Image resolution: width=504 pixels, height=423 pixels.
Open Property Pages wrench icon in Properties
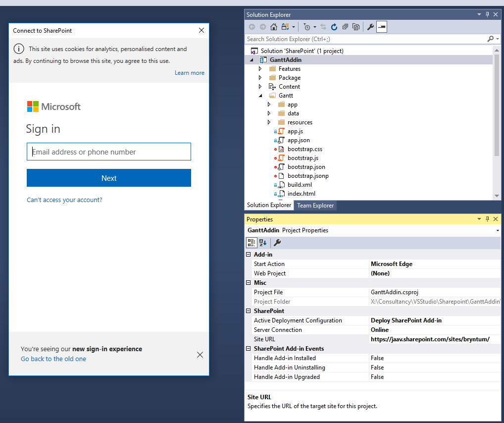coord(277,243)
